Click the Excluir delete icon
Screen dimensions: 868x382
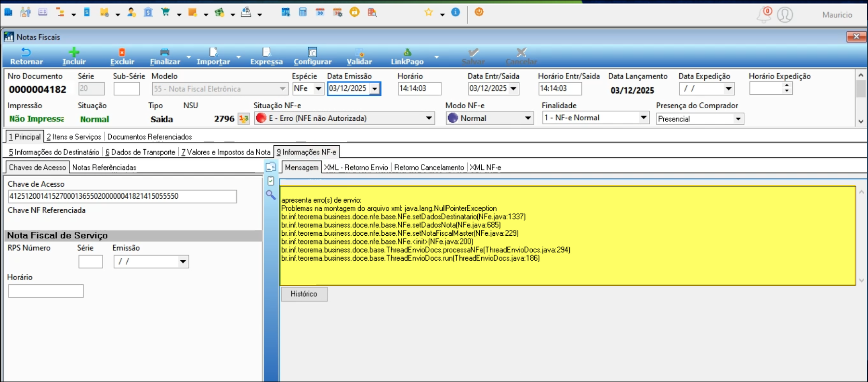click(x=122, y=52)
